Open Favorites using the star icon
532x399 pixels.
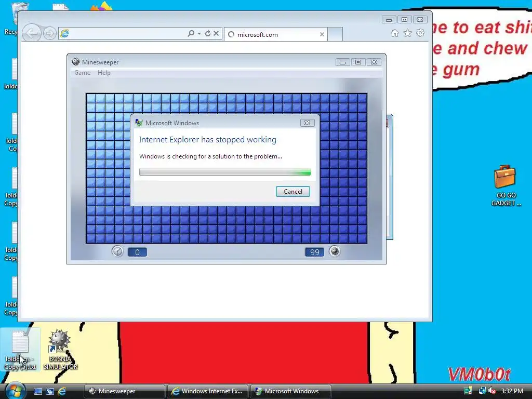tap(407, 33)
